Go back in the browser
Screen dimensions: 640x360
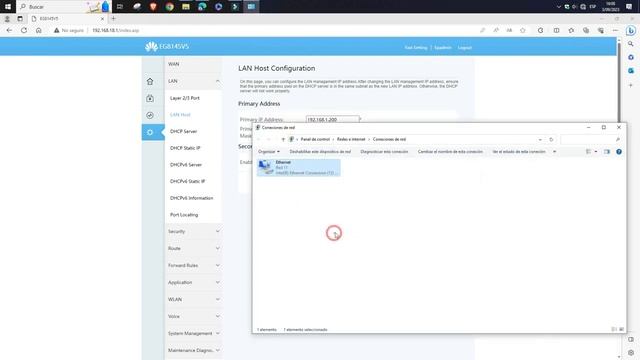(x=9, y=30)
